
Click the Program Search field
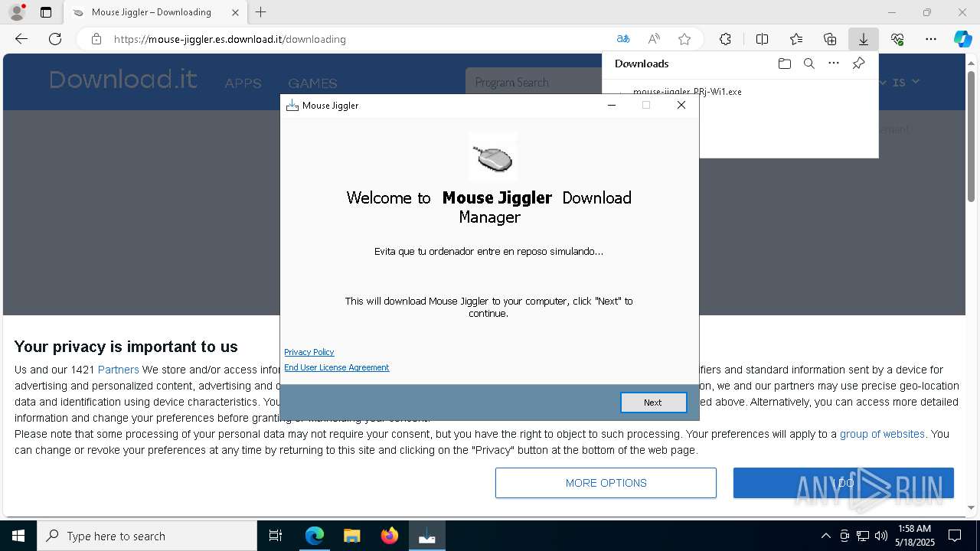(534, 82)
